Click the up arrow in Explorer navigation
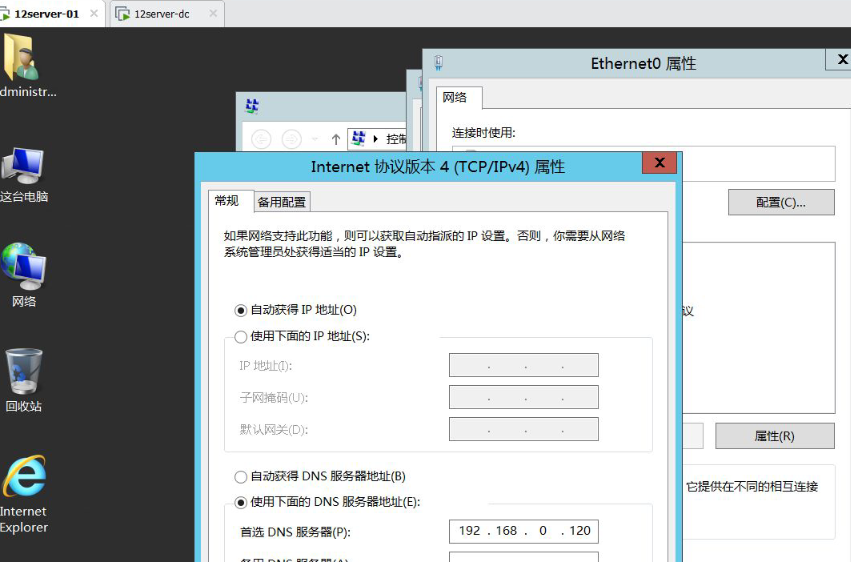The width and height of the screenshot is (851, 562). coord(336,139)
